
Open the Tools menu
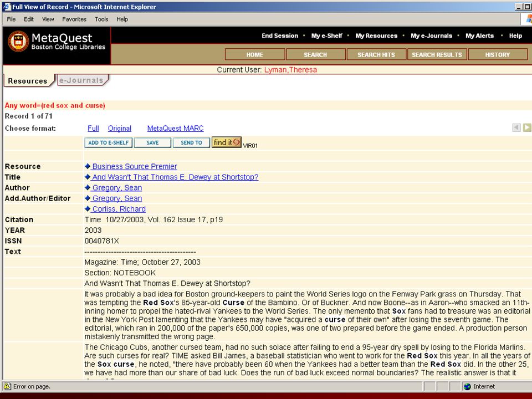tap(101, 19)
